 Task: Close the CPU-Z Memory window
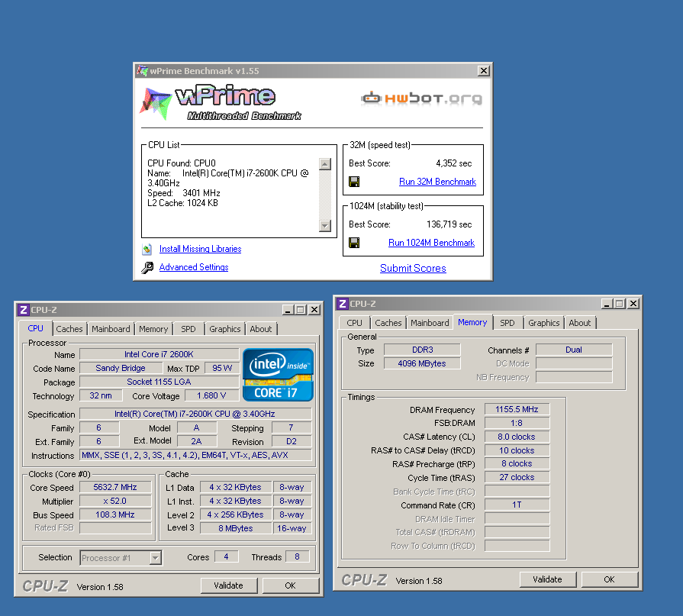tap(634, 304)
